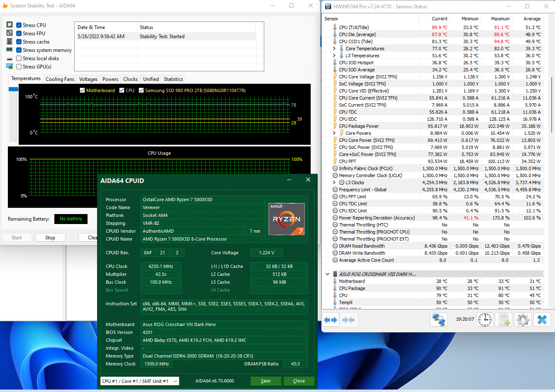
Task: Switch to the Cooling Fans tab
Action: tap(60, 79)
